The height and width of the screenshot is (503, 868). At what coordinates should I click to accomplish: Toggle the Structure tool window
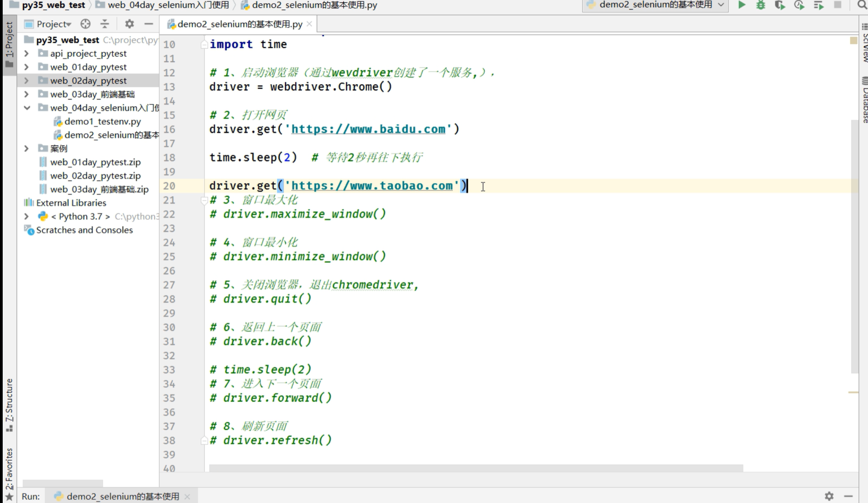pos(9,404)
